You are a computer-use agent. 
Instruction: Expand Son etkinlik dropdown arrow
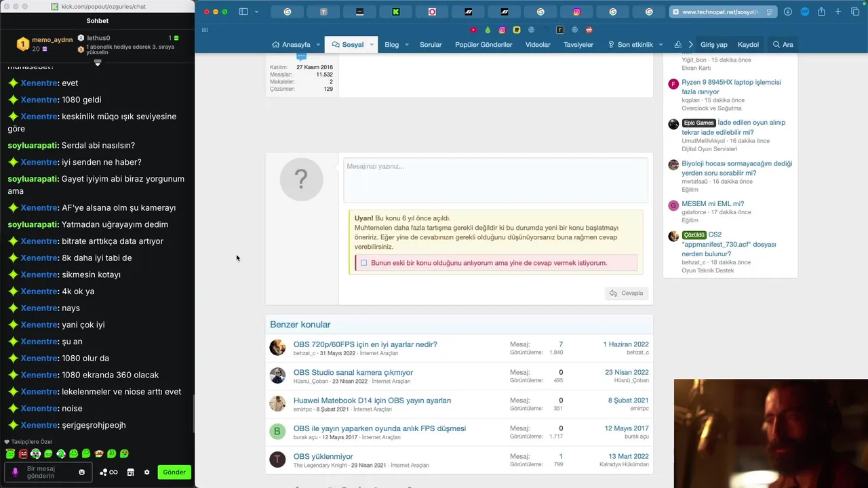(x=660, y=45)
